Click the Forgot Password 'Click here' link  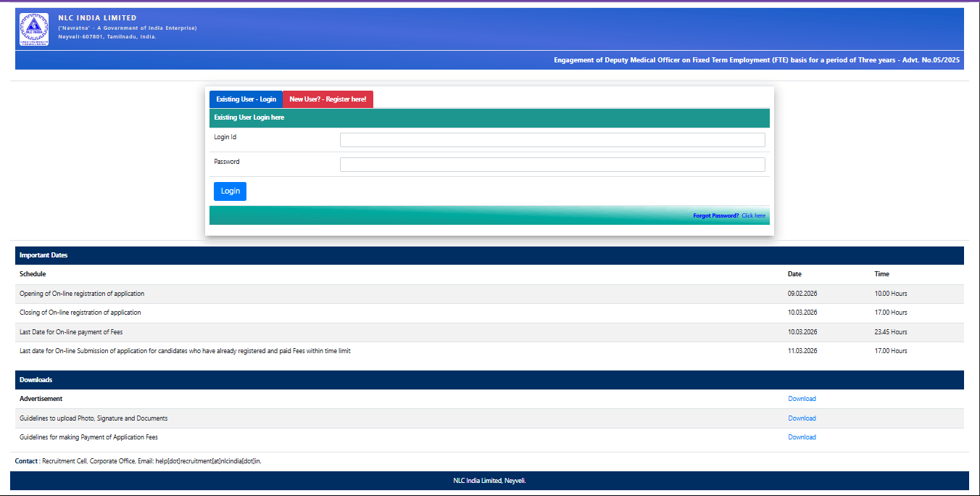pos(753,216)
